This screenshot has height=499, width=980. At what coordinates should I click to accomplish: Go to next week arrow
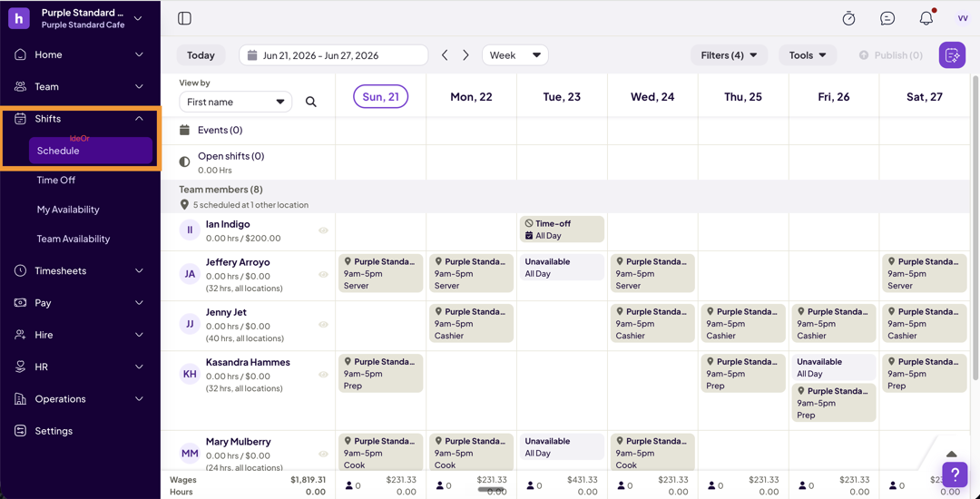pyautogui.click(x=465, y=55)
